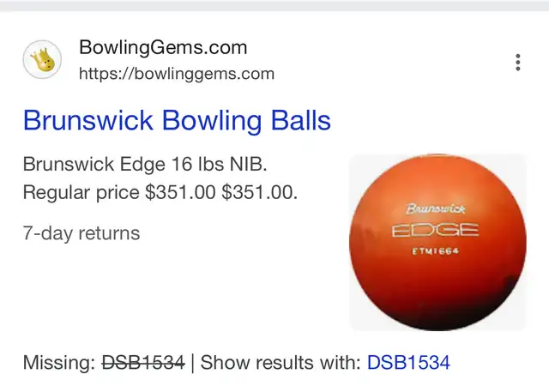Open the orange bowling ball thumbnail
This screenshot has width=549, height=392.
(437, 242)
